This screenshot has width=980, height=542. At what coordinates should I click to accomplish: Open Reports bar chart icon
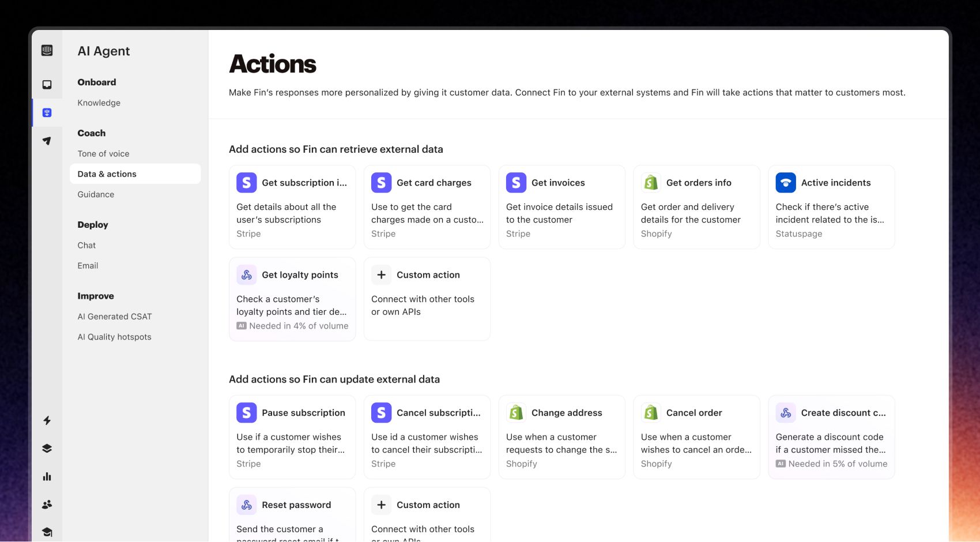point(47,476)
